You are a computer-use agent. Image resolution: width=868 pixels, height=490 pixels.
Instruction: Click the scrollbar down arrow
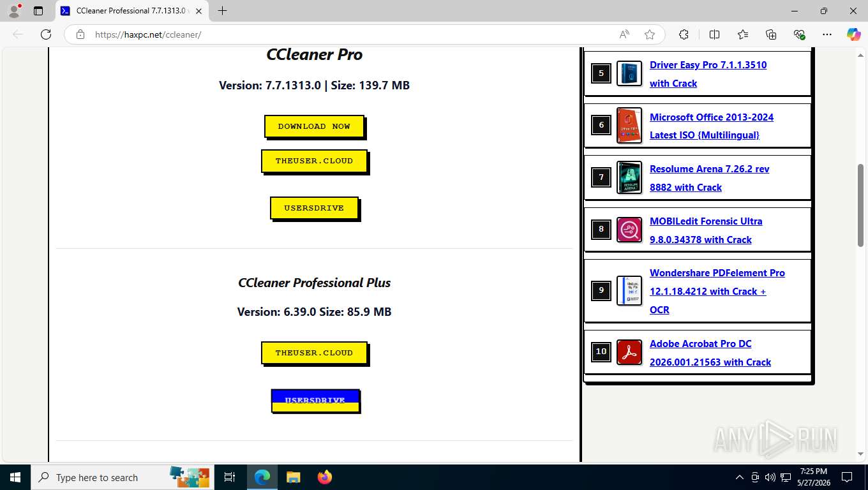pos(861,454)
